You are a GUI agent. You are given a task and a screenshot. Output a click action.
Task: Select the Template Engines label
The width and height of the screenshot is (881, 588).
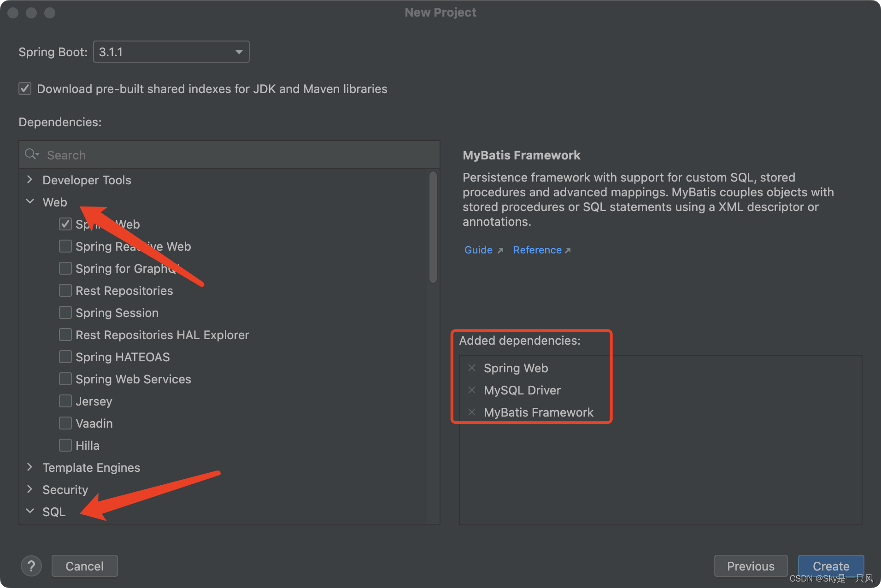(x=91, y=468)
